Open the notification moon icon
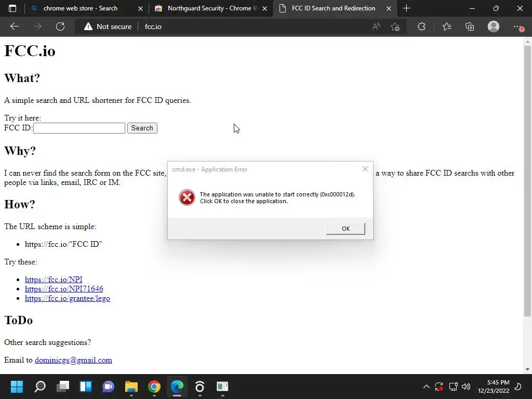The height and width of the screenshot is (399, 532). pos(518,387)
